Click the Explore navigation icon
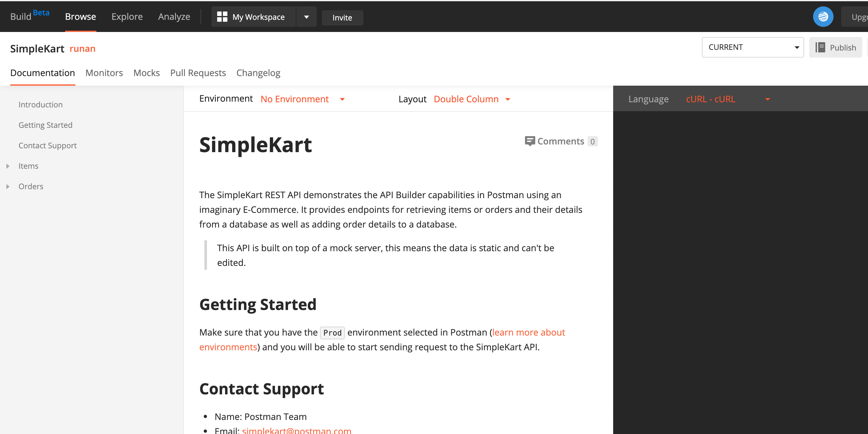The image size is (868, 434). (x=127, y=17)
